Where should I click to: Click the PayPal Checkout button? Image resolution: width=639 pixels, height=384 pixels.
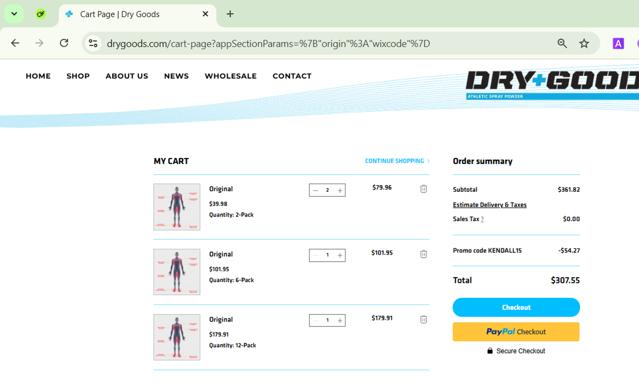point(516,332)
